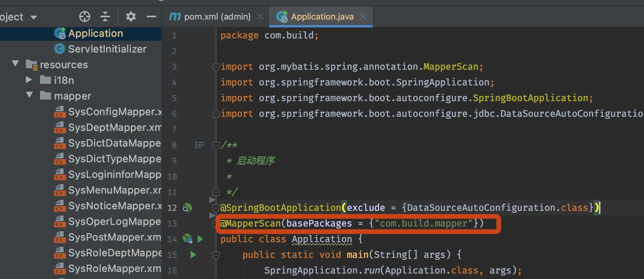Click DataSourceAutoConfiguration import on line 6
The width and height of the screenshot is (644, 279).
[572, 114]
